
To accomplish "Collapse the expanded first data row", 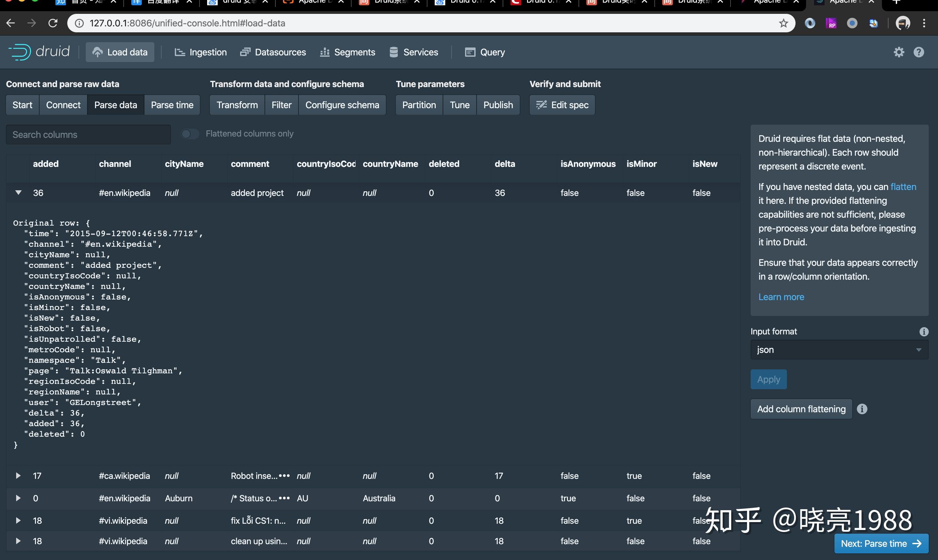I will point(18,193).
